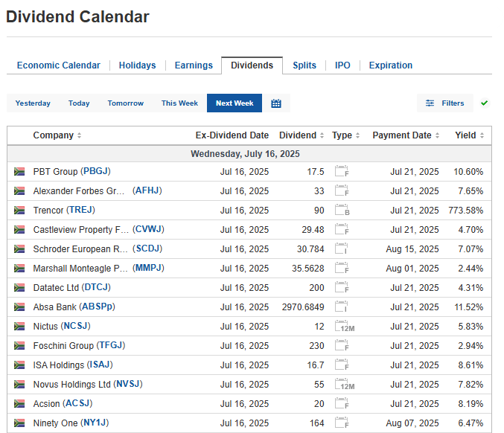Click the flag icon next to Absa Bank
The width and height of the screenshot is (504, 433).
19,307
